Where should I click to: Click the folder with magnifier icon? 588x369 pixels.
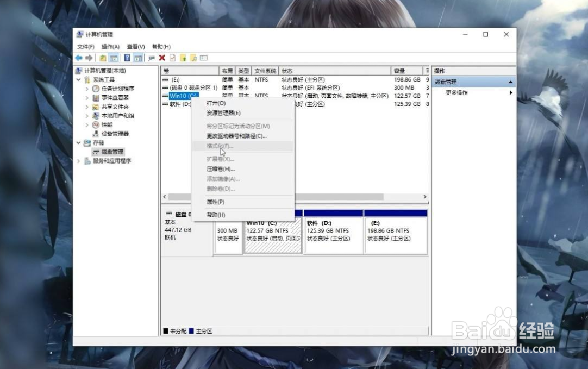tap(193, 58)
